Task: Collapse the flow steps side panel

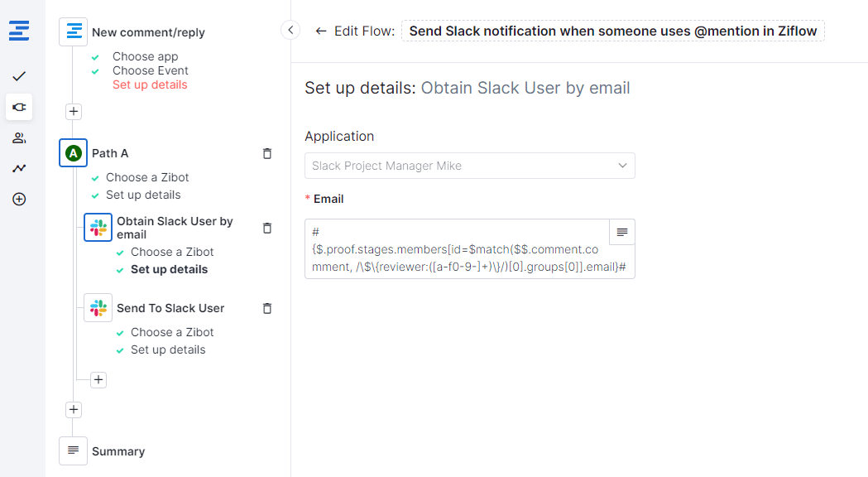Action: (x=290, y=30)
